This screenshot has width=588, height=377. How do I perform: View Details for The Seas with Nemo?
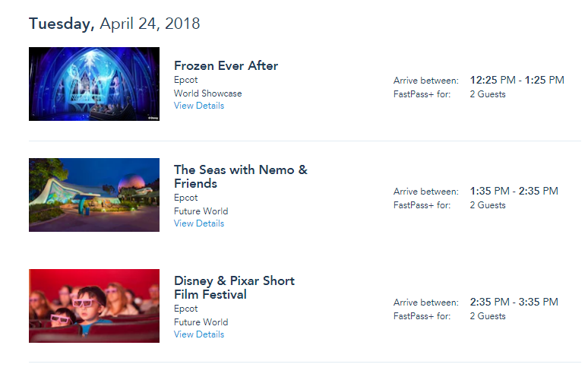tap(199, 223)
